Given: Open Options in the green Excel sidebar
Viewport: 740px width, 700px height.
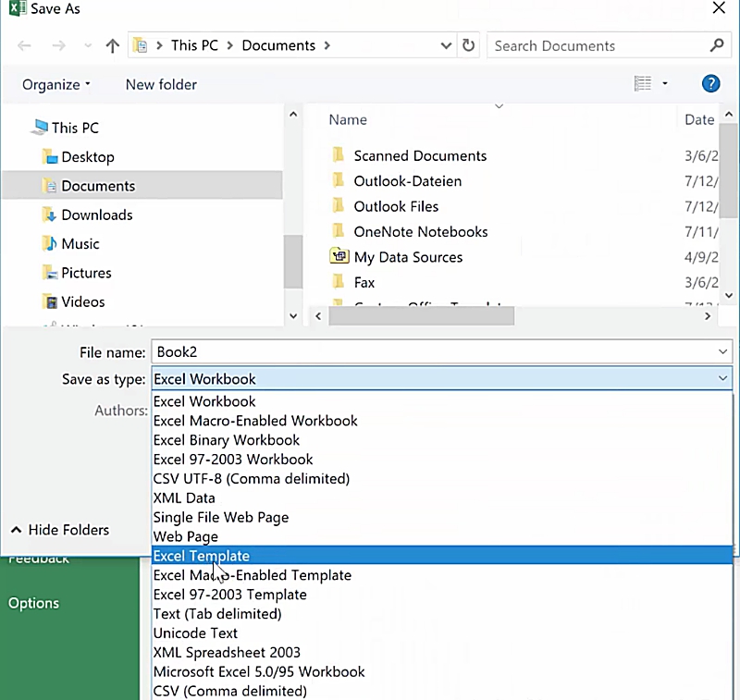Looking at the screenshot, I should pos(33,603).
